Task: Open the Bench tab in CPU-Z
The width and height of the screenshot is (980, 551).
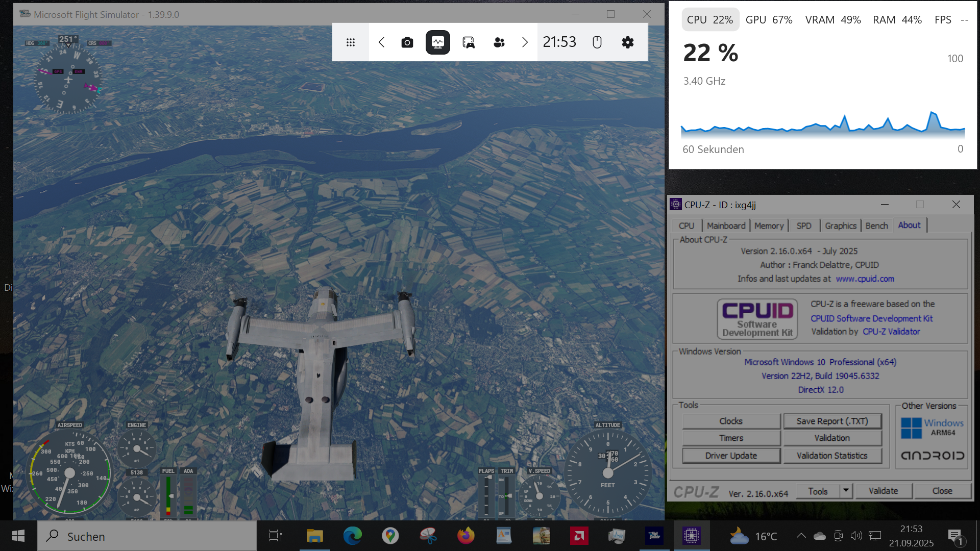Action: coord(876,225)
